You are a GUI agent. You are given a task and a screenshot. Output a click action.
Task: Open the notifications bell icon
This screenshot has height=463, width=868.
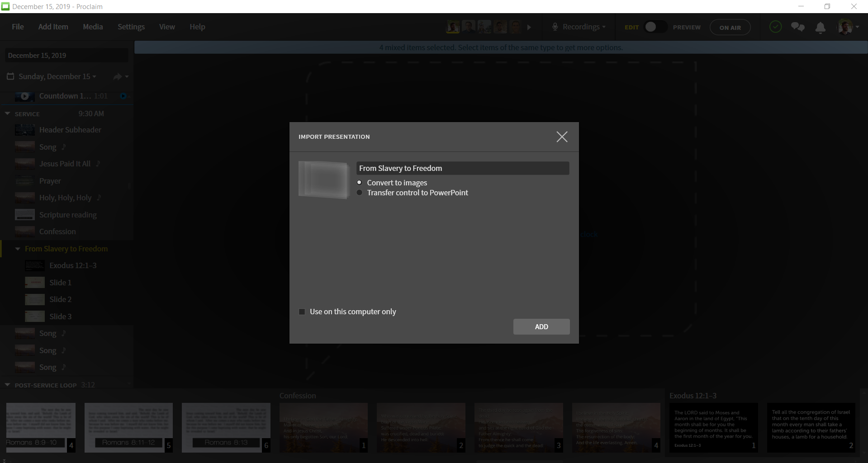pyautogui.click(x=820, y=28)
